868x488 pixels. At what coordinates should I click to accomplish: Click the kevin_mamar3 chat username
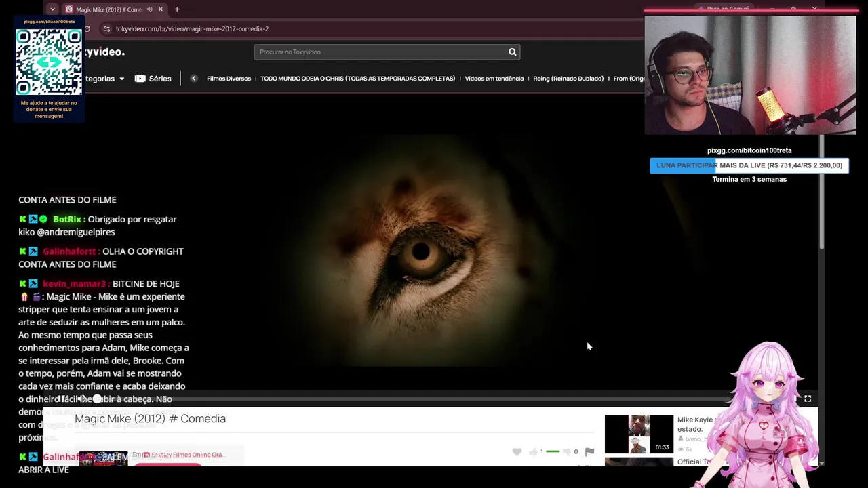[75, 284]
